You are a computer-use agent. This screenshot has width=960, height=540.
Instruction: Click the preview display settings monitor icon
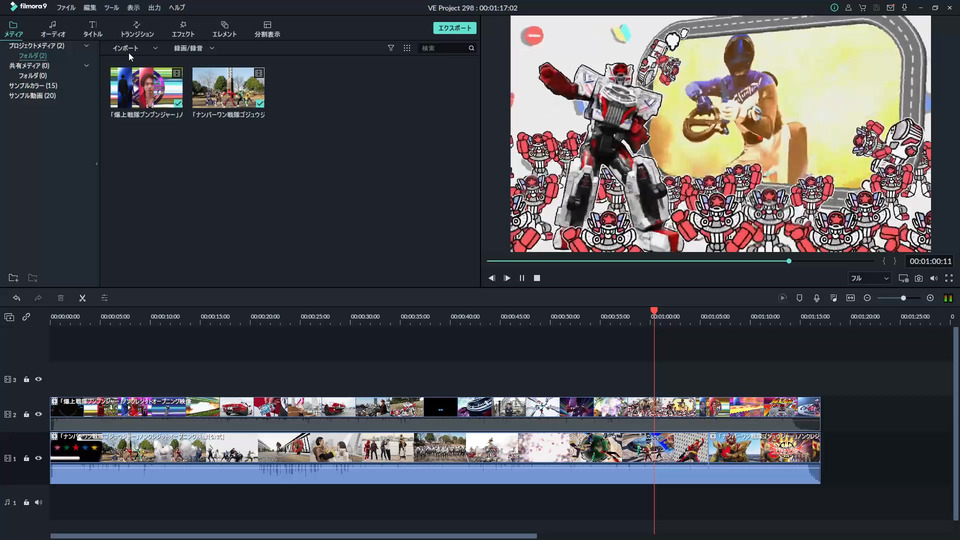[904, 278]
